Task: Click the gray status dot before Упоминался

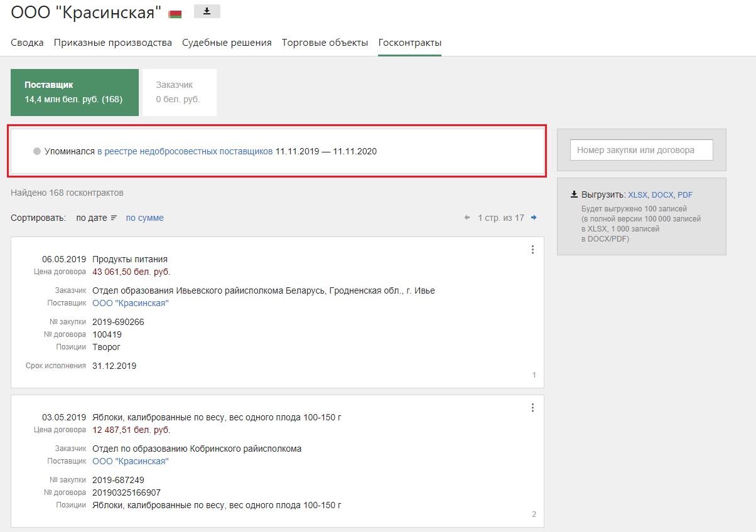Action: (37, 151)
